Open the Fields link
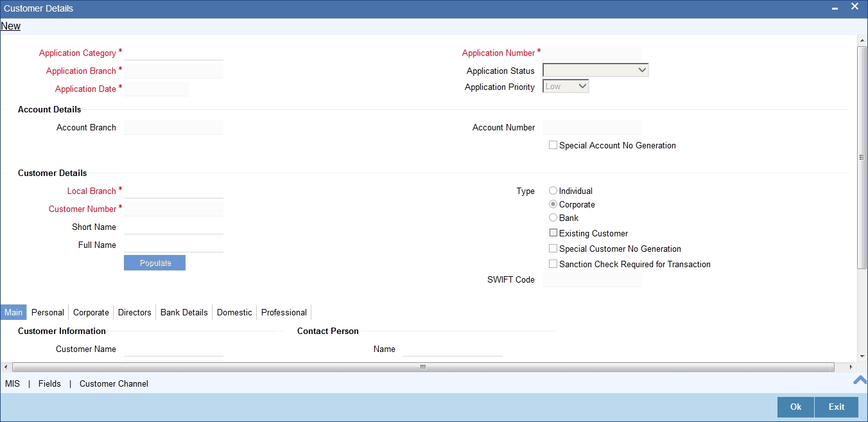Image resolution: width=868 pixels, height=422 pixels. (x=49, y=383)
